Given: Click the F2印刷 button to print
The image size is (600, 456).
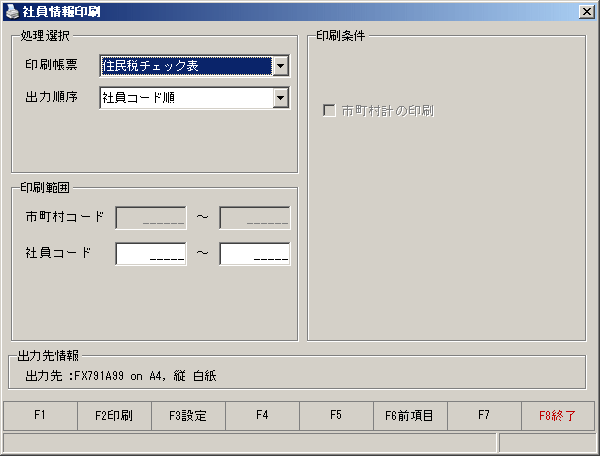Looking at the screenshot, I should point(114,415).
